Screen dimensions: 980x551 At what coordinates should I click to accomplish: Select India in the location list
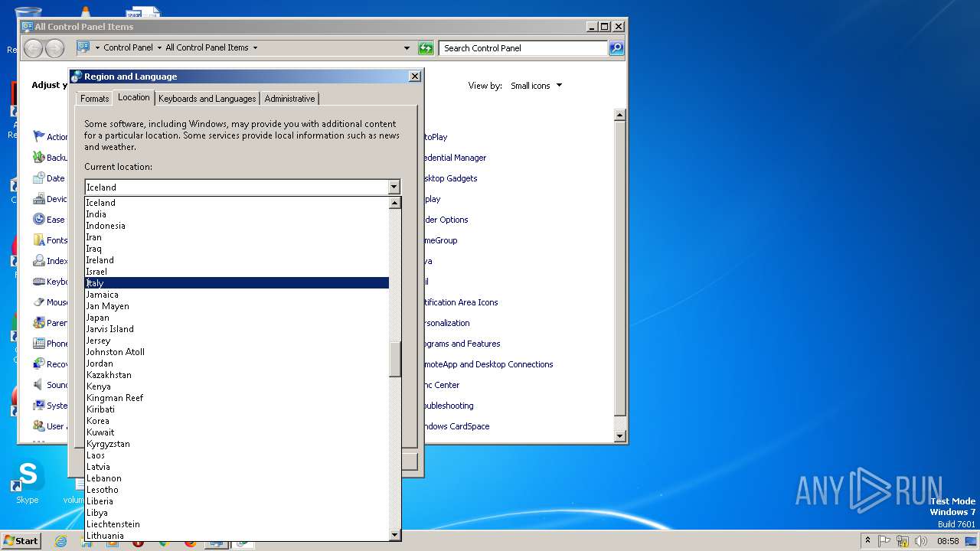click(x=237, y=214)
